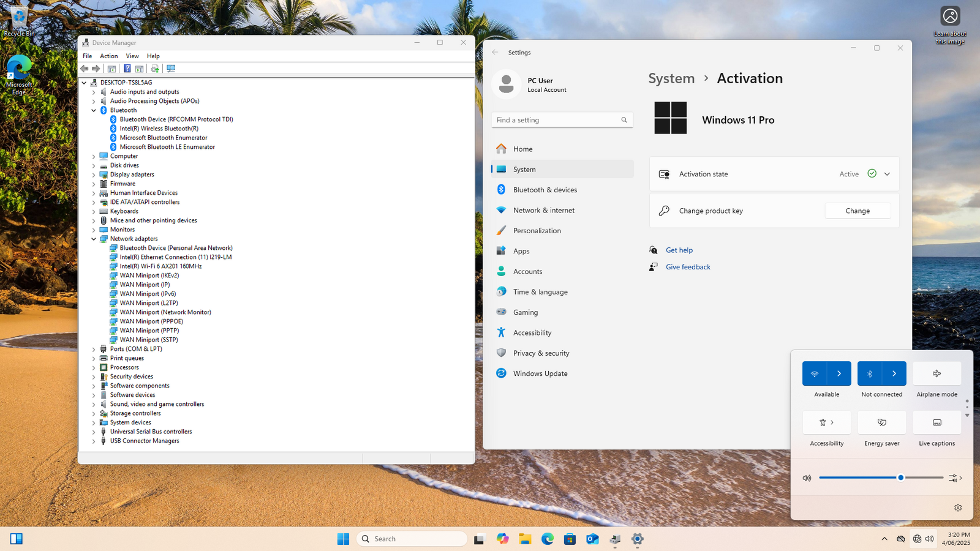Screen dimensions: 980x551
Task: Click the Change product key button
Action: 858,211
